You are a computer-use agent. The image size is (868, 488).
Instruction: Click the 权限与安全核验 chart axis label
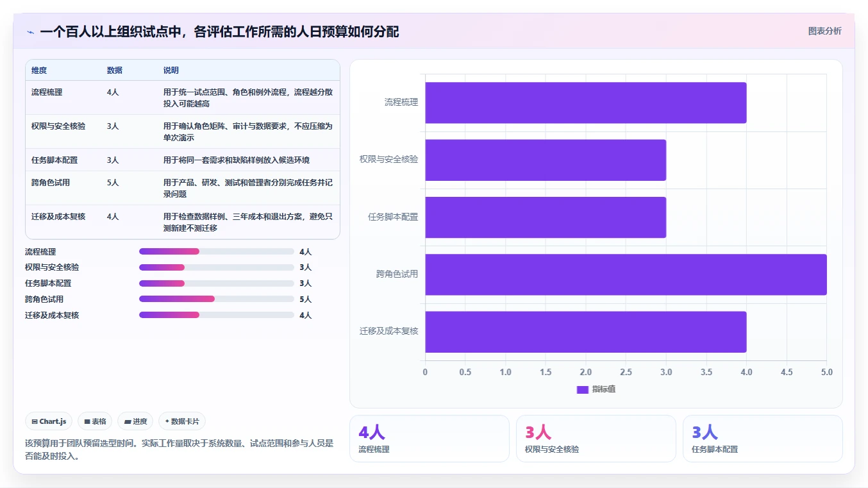(389, 159)
